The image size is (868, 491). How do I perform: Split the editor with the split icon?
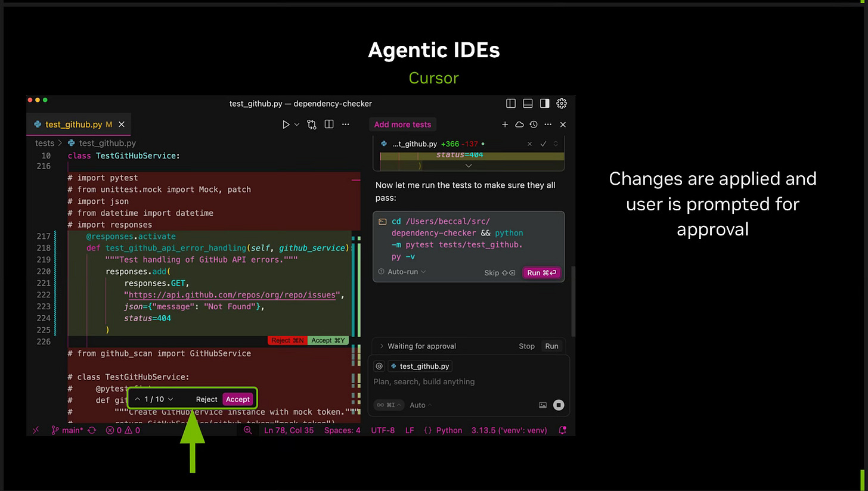pos(329,125)
